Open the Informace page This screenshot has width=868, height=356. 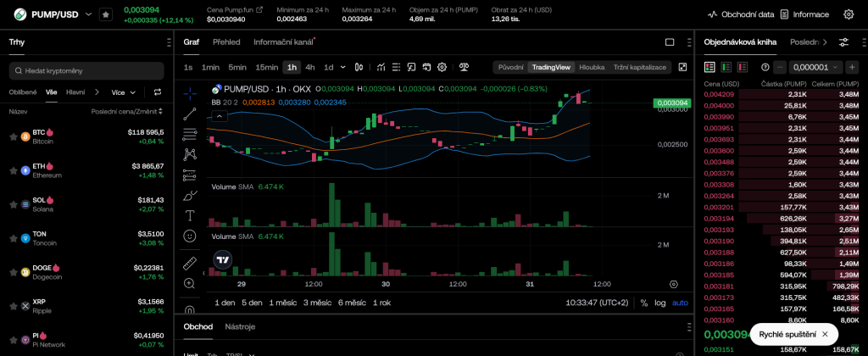click(805, 14)
